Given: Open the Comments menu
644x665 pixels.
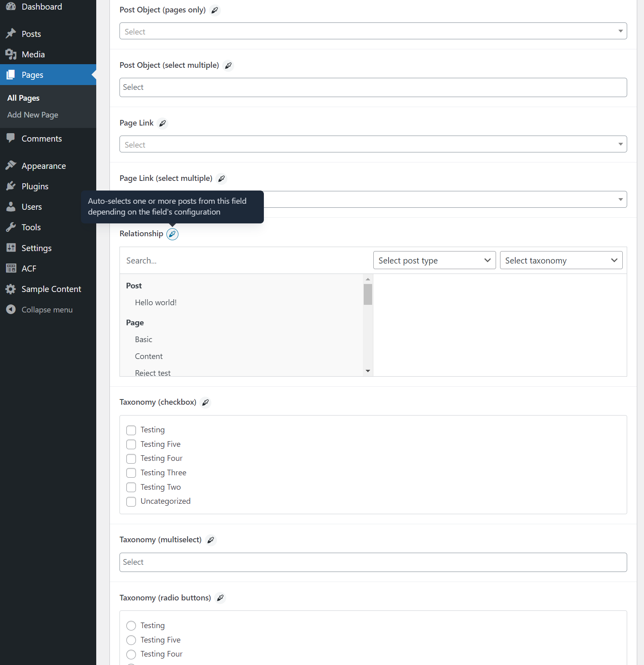Looking at the screenshot, I should tap(48, 138).
